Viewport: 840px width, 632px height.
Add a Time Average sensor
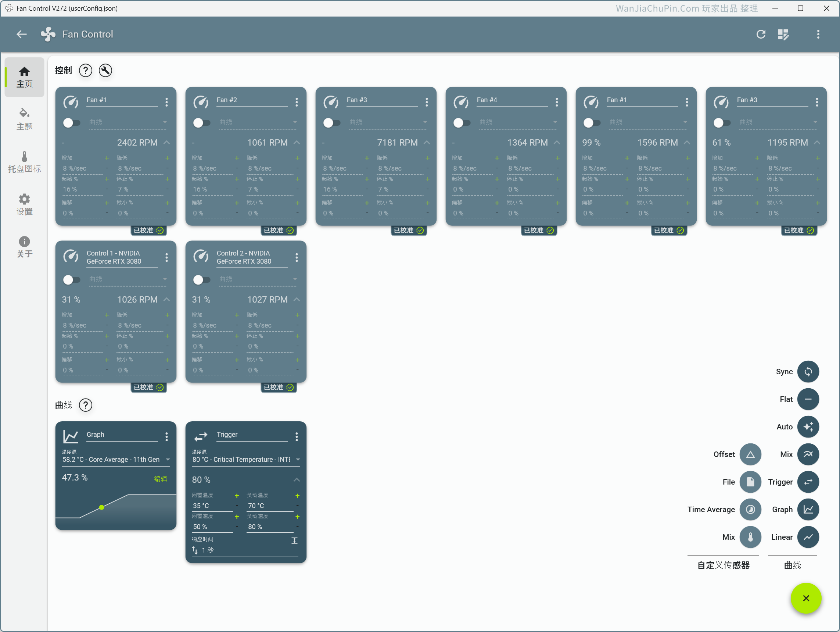tap(750, 509)
